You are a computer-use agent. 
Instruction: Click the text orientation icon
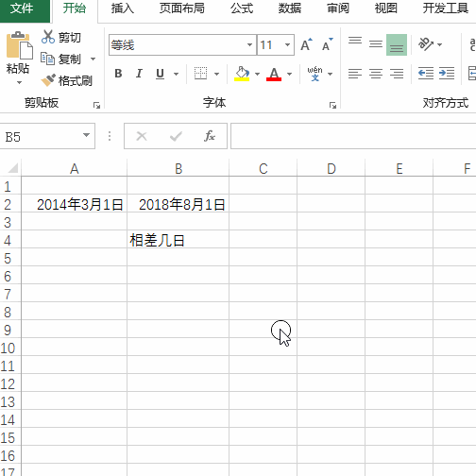pyautogui.click(x=425, y=44)
